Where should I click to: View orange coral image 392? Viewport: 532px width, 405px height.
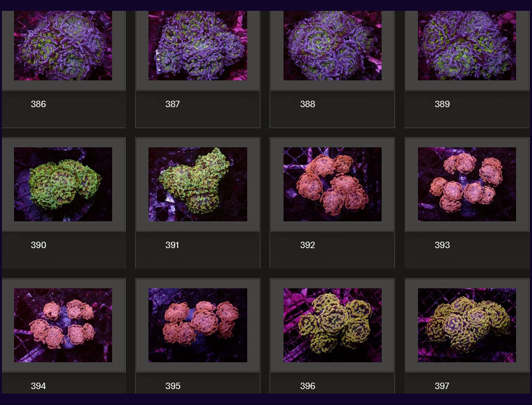[x=332, y=184]
